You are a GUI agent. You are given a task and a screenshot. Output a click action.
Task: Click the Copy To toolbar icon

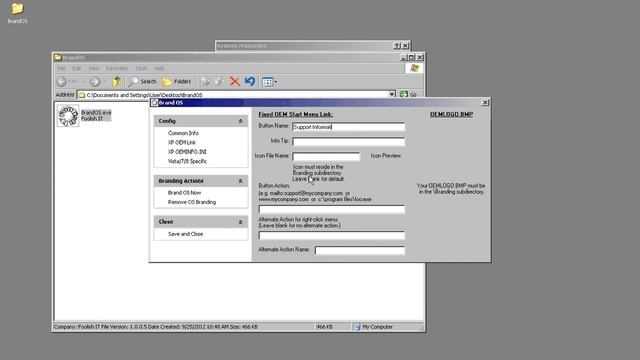pyautogui.click(x=220, y=82)
